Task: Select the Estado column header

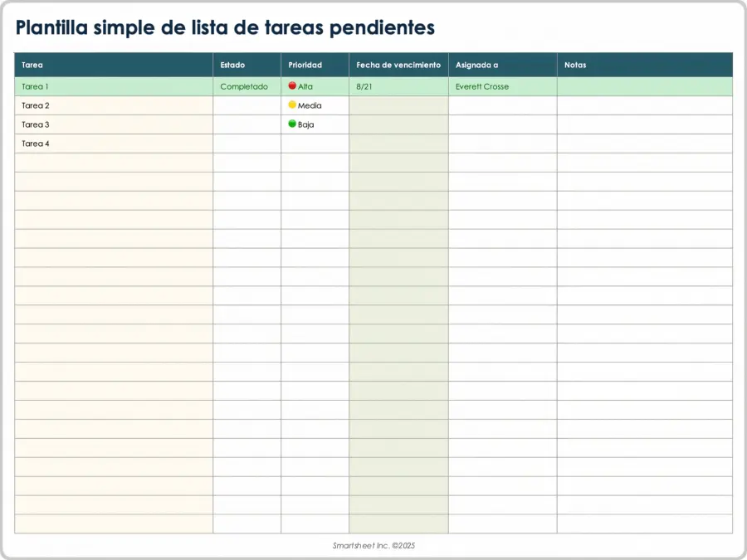Action: (247, 65)
